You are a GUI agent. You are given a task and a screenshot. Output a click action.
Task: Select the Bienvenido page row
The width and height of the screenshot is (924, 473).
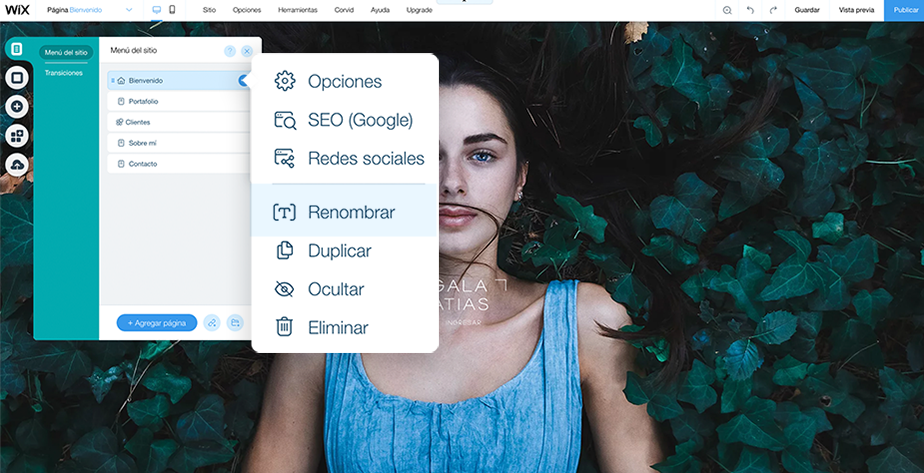coord(179,81)
